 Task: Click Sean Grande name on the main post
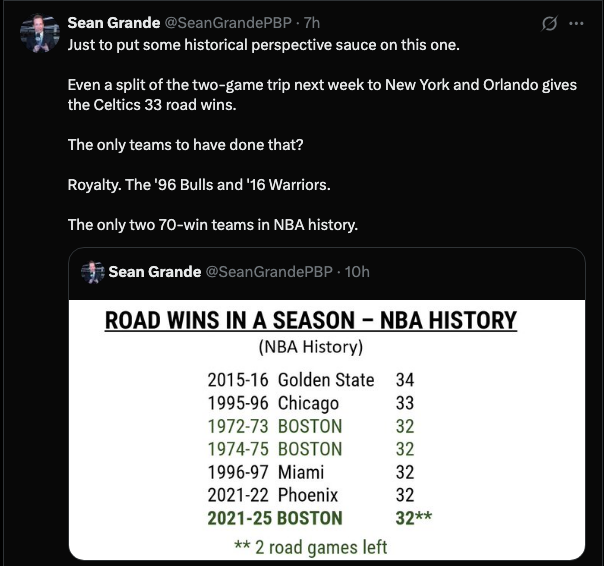[114, 23]
